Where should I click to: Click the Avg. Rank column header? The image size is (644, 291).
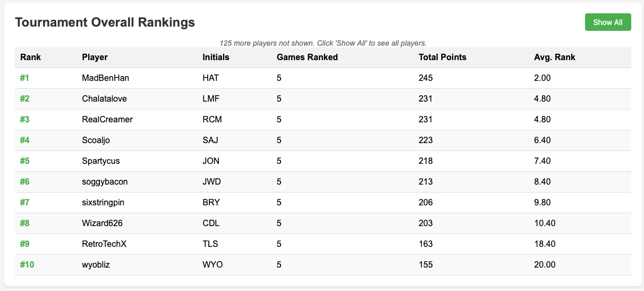(x=554, y=57)
